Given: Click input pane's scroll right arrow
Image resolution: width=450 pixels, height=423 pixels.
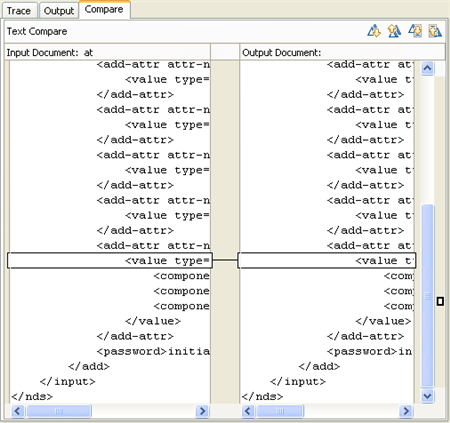Looking at the screenshot, I should tap(202, 411).
